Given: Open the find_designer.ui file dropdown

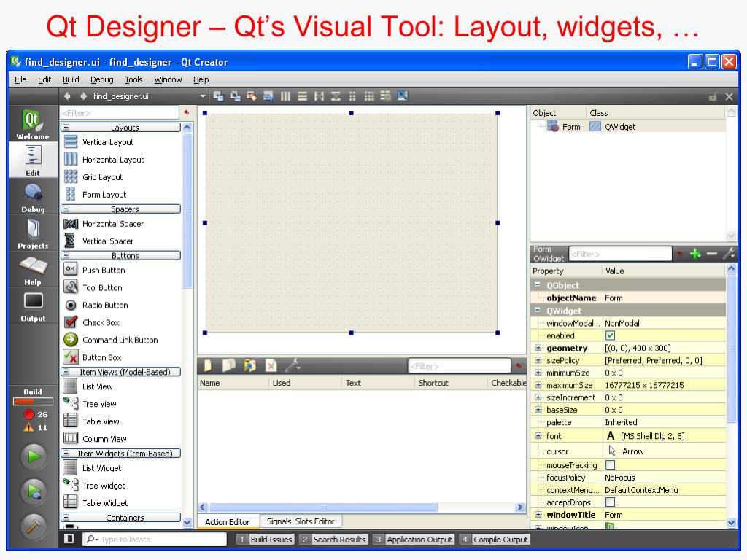Looking at the screenshot, I should point(203,96).
